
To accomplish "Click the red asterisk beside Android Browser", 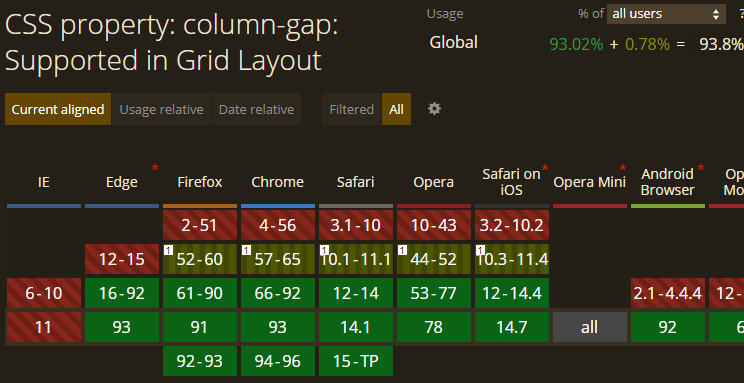I will click(700, 168).
